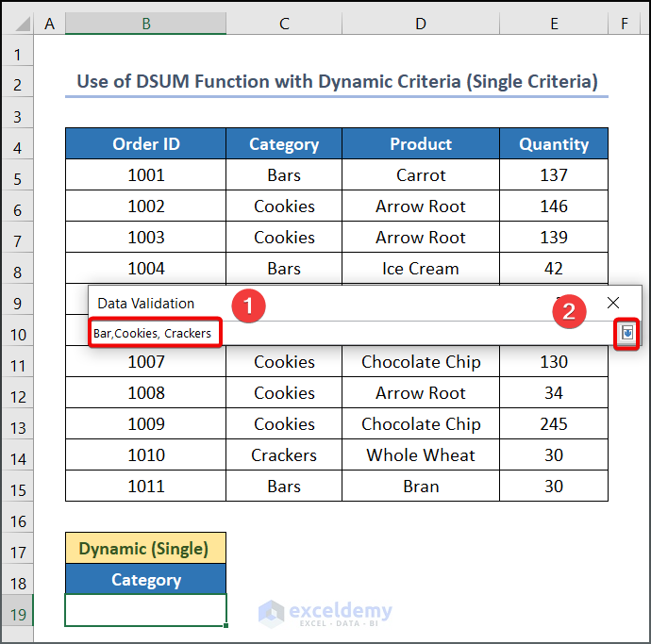Select cell with Order ID 1003
Screen dimensions: 651x644
pos(145,238)
